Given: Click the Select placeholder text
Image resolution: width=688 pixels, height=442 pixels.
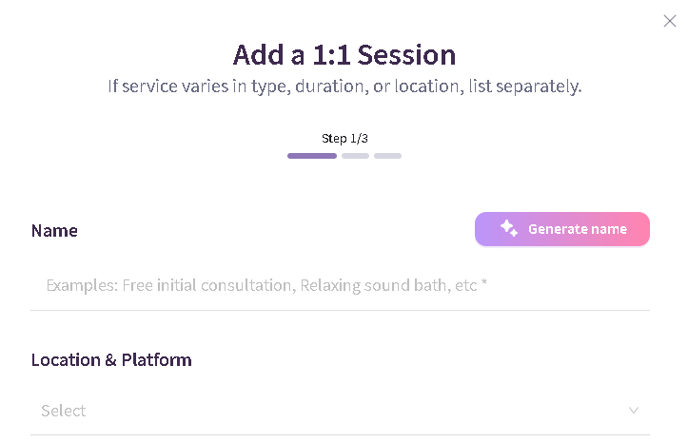Looking at the screenshot, I should point(63,410).
